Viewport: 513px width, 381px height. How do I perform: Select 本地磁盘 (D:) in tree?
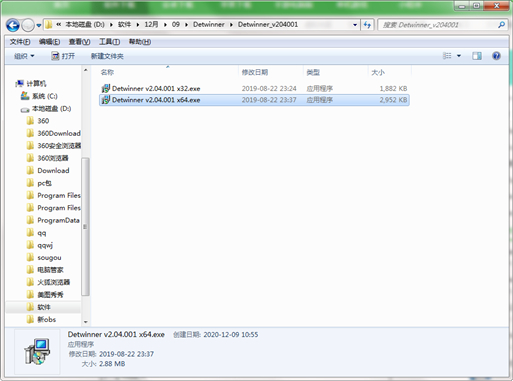tap(51, 109)
